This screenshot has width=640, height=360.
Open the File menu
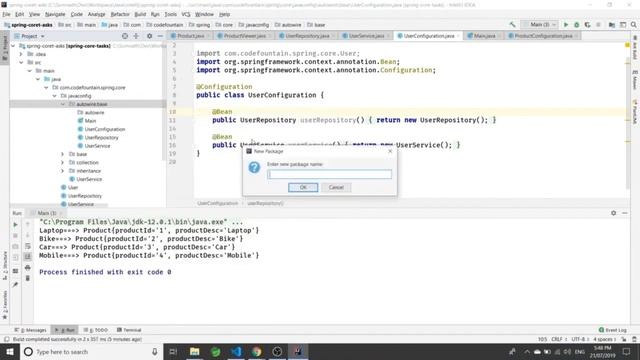coord(7,14)
